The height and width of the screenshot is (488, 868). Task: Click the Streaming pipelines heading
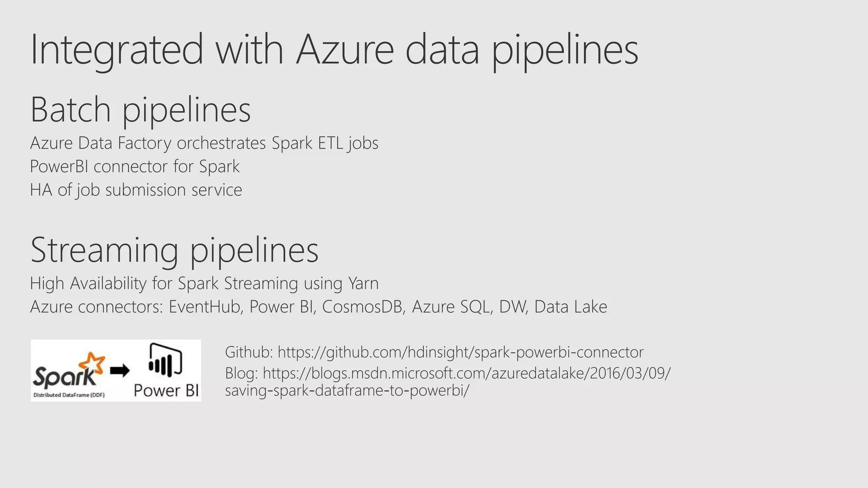pyautogui.click(x=174, y=250)
